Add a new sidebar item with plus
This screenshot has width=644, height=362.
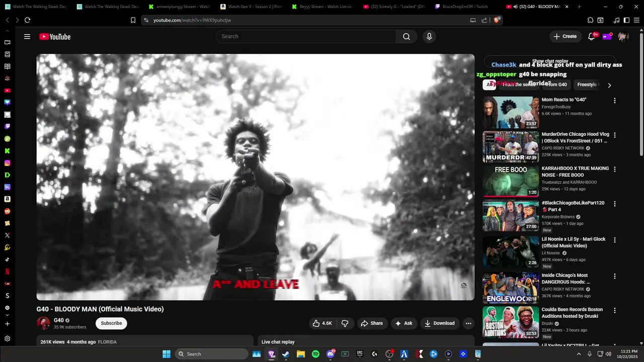(x=7, y=324)
